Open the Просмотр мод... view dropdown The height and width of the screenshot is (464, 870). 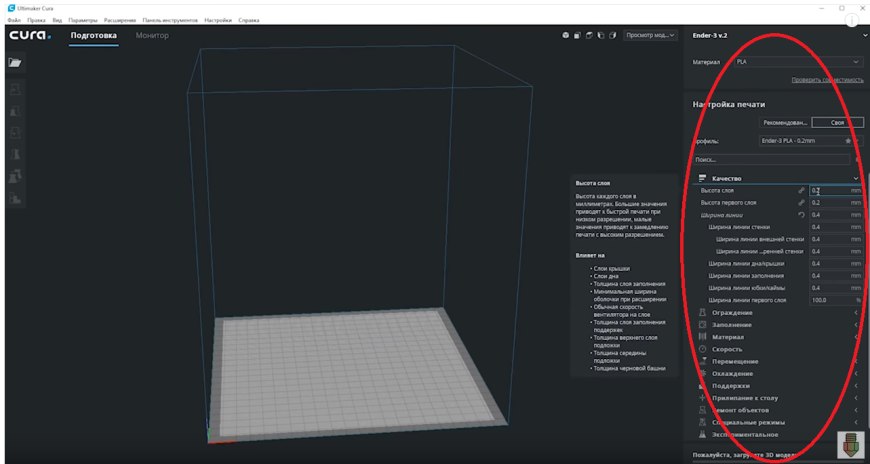[x=651, y=36]
